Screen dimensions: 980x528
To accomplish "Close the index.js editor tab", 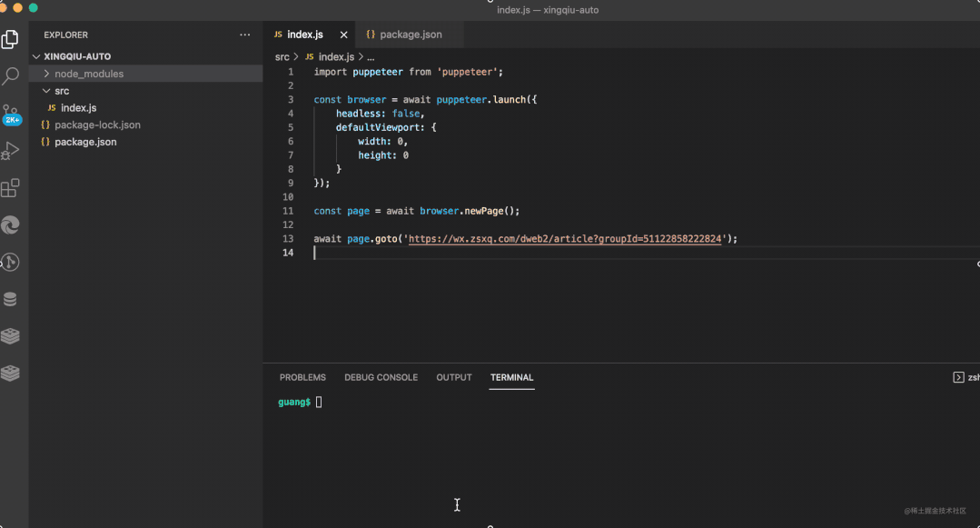I will 343,35.
